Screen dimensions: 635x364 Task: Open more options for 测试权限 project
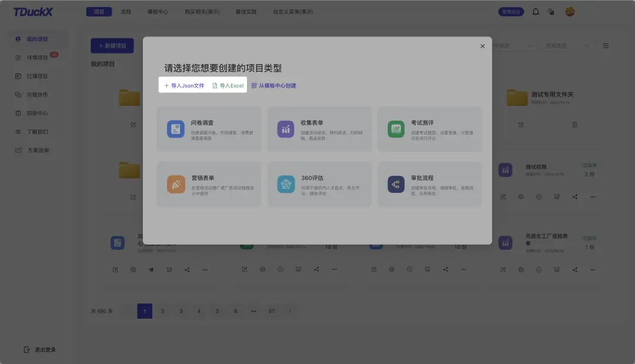click(x=593, y=197)
